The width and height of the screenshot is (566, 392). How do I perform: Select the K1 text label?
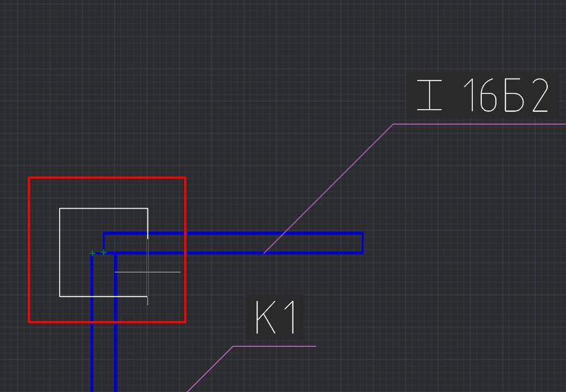click(276, 318)
